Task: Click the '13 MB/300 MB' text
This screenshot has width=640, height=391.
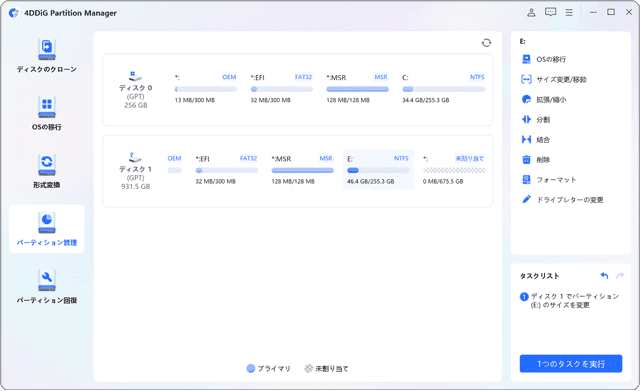Action: click(195, 100)
